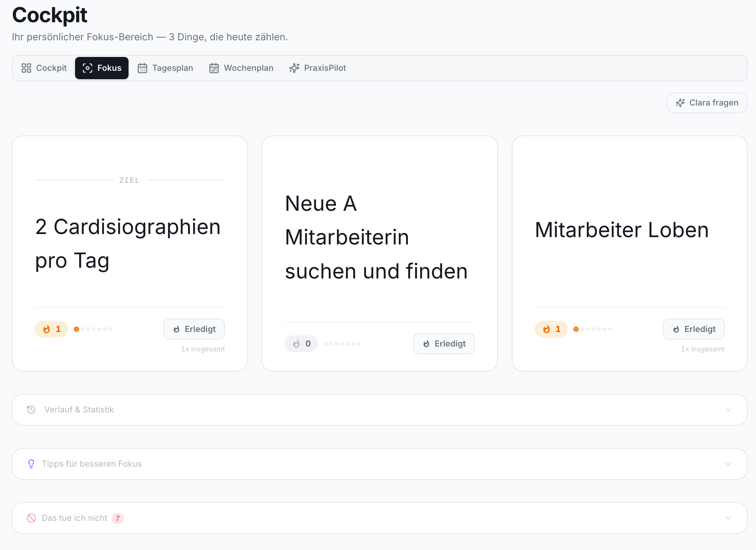Switch to the Tagesplan tab

(165, 68)
